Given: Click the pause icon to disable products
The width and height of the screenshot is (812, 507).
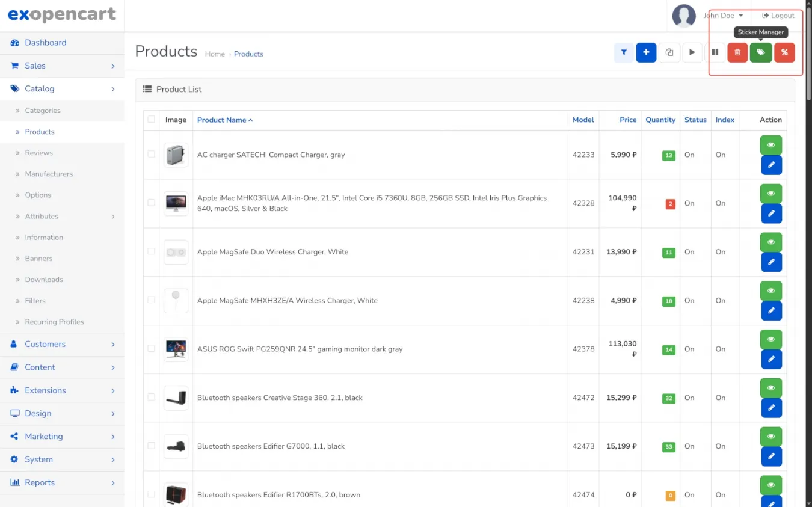Looking at the screenshot, I should pyautogui.click(x=715, y=52).
